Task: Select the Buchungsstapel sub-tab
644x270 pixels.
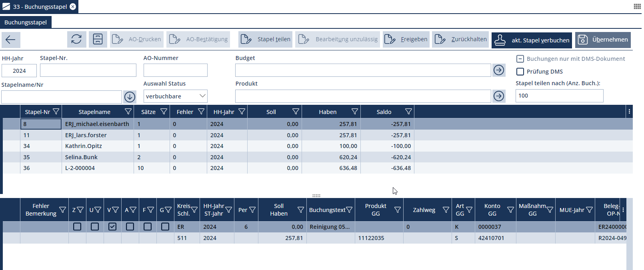Action: pyautogui.click(x=26, y=22)
